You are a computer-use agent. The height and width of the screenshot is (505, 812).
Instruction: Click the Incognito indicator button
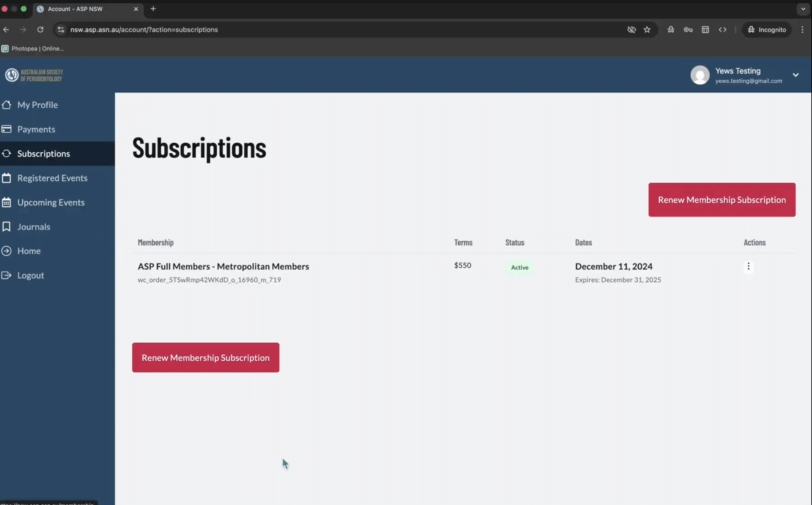pyautogui.click(x=766, y=30)
